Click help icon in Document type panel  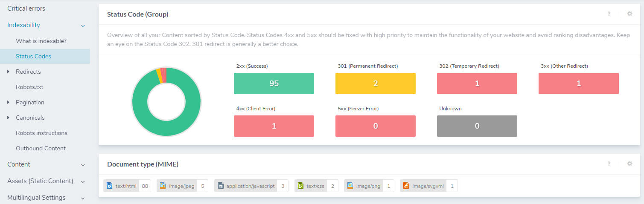[x=609, y=164]
